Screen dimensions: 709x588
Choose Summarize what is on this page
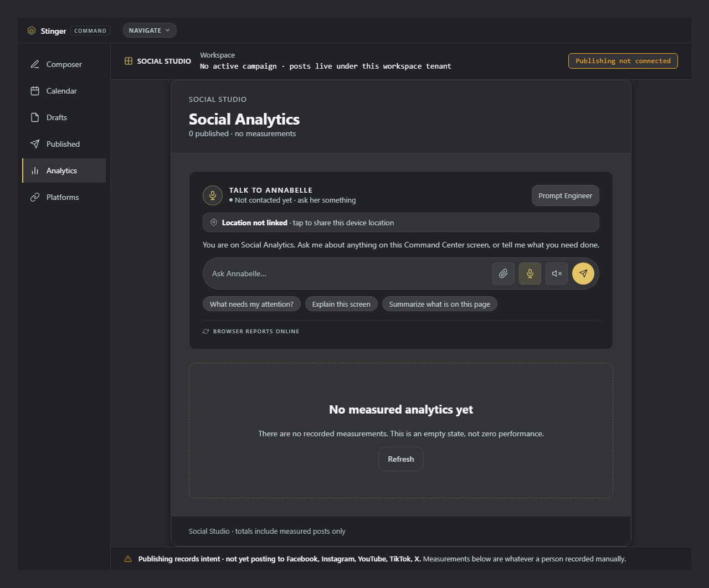point(439,304)
